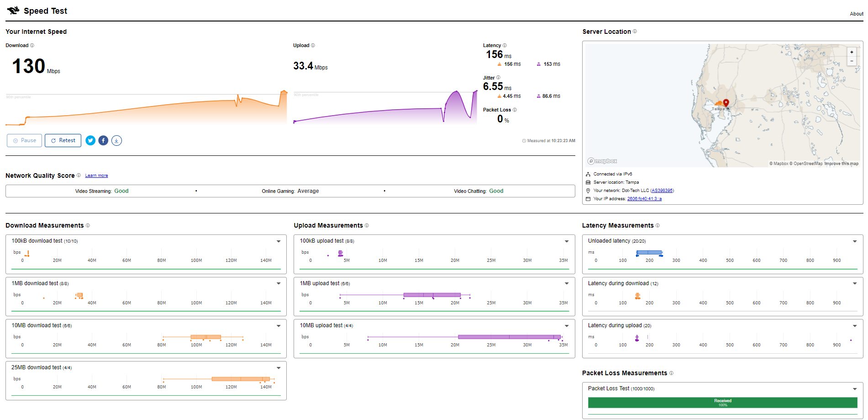This screenshot has width=868, height=420.
Task: Expand the 1MB download test panel
Action: [x=279, y=283]
